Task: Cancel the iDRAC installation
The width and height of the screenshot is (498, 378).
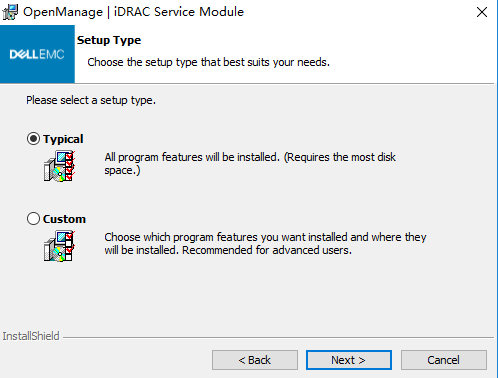Action: (444, 360)
